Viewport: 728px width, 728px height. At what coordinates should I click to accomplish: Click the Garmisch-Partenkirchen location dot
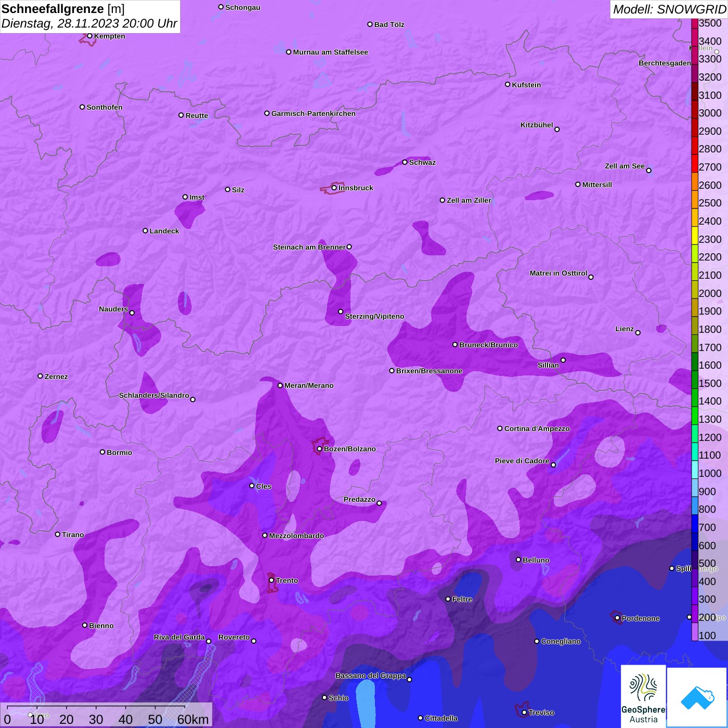point(267,113)
